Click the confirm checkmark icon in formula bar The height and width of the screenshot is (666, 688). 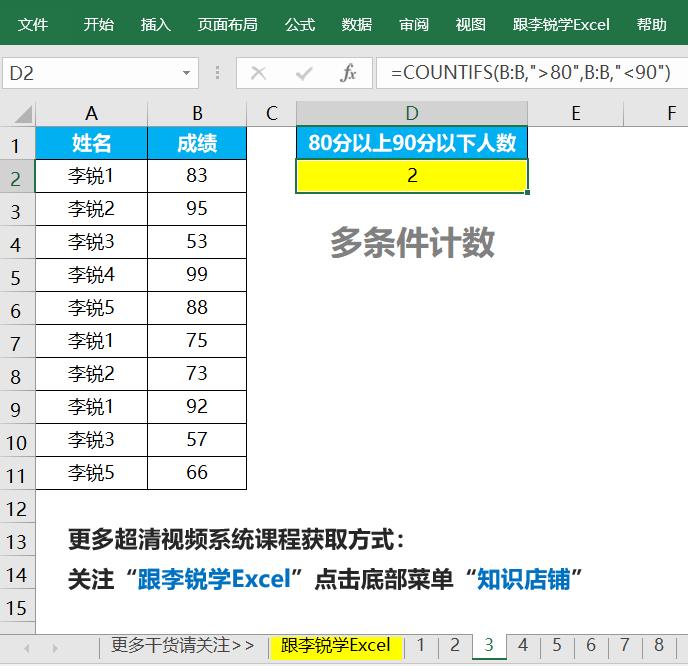click(x=303, y=73)
